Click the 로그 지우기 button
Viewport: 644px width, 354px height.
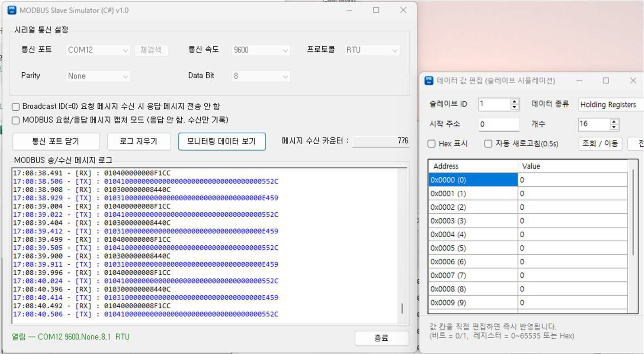138,141
